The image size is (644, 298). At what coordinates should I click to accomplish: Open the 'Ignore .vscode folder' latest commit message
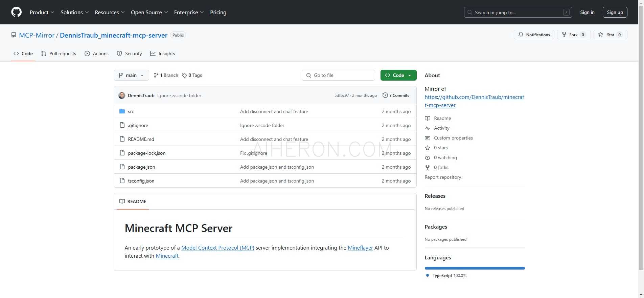click(x=179, y=95)
